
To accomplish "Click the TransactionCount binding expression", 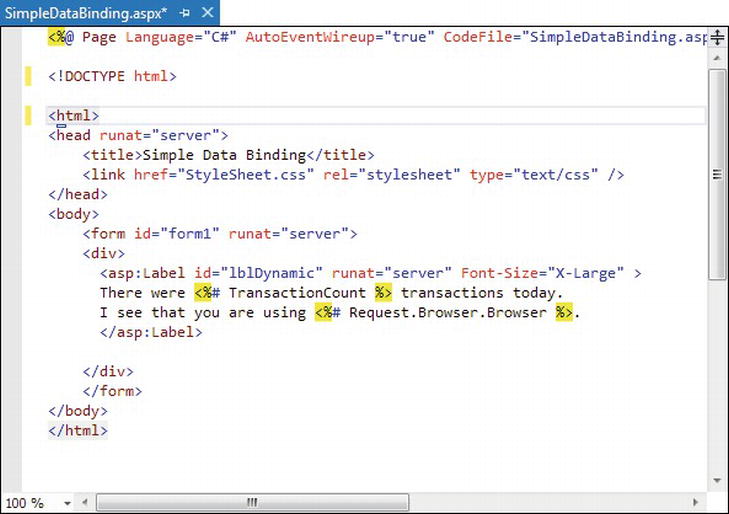I will coord(296,293).
